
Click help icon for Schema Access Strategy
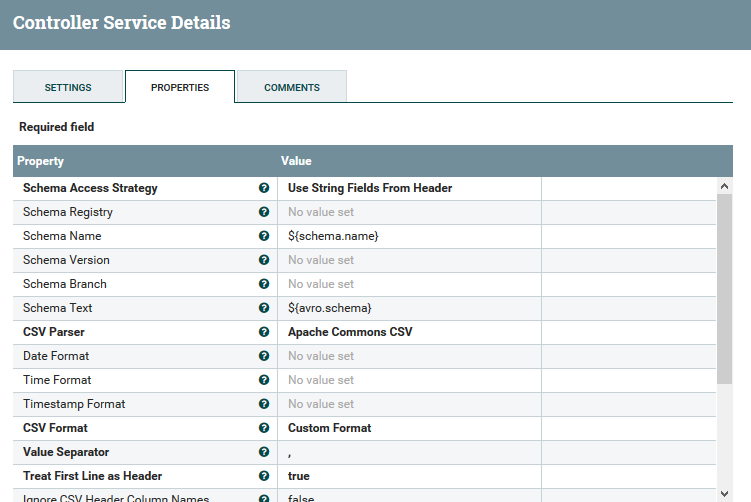coord(264,188)
